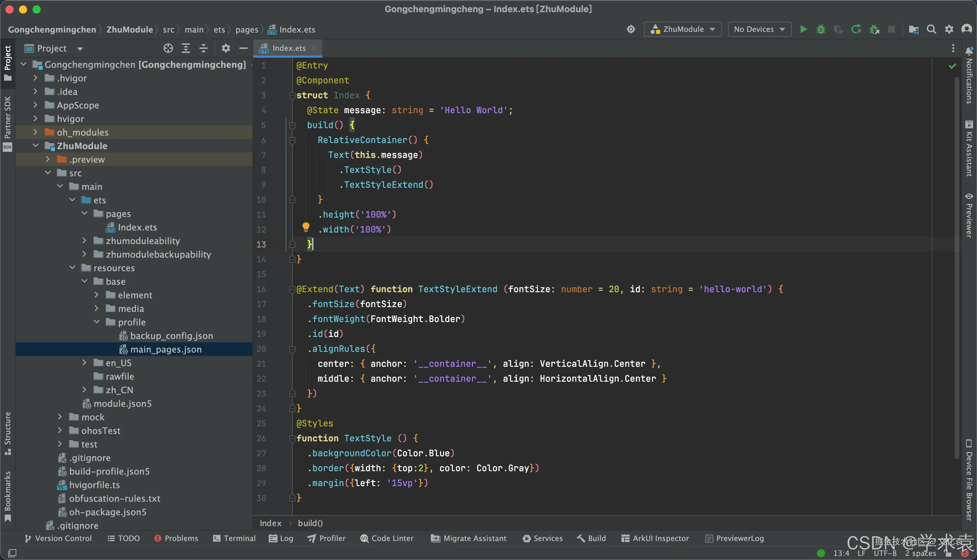Click the yellow lightbulb quick-fix icon
The height and width of the screenshot is (560, 977).
[306, 227]
